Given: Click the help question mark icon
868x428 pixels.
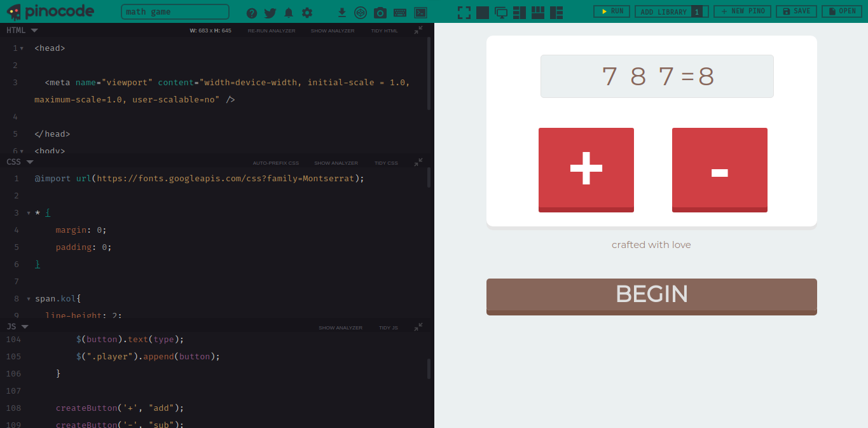Looking at the screenshot, I should coord(251,12).
